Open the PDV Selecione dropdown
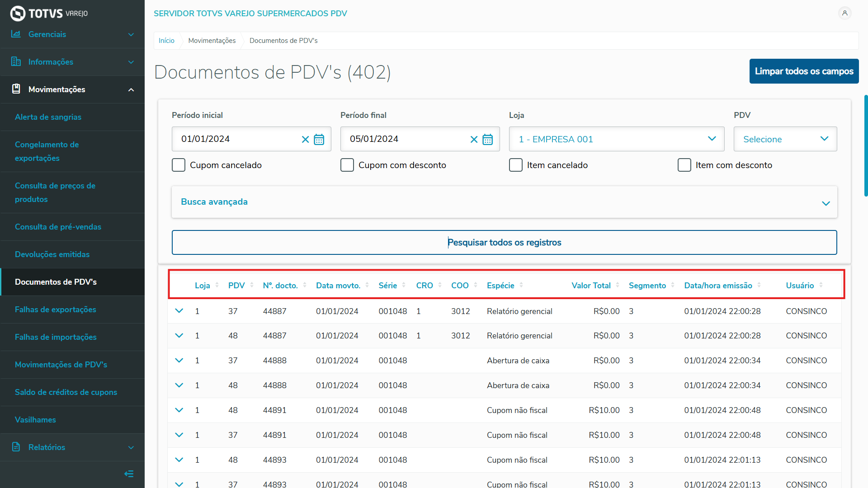The image size is (868, 488). [x=785, y=139]
